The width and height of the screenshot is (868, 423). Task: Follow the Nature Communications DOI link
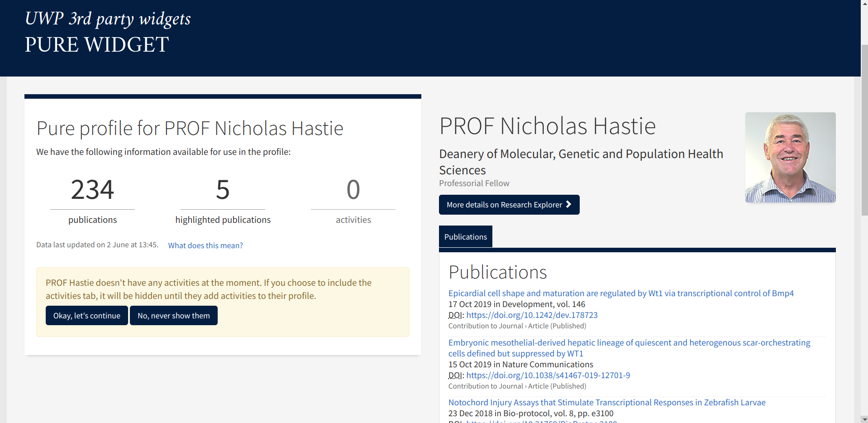(x=548, y=375)
